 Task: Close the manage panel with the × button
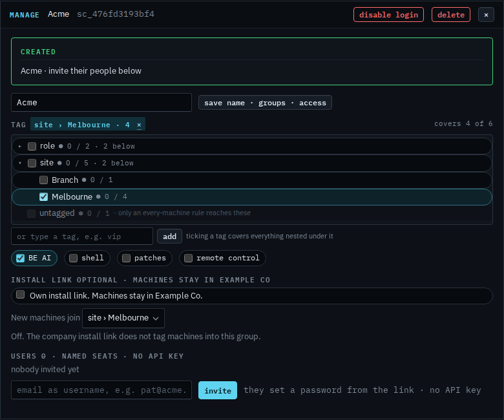pos(486,15)
